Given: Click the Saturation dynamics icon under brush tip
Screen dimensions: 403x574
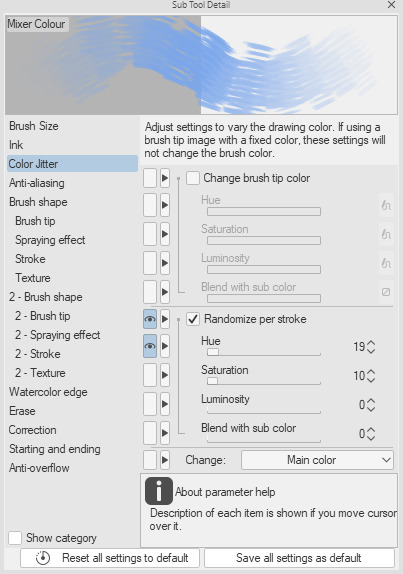Looking at the screenshot, I should click(386, 234).
